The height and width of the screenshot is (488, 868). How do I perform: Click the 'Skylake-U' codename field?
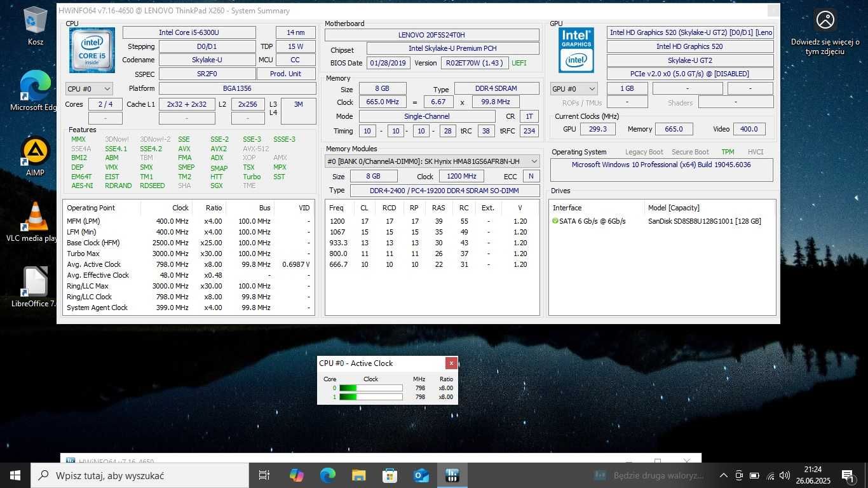(207, 60)
